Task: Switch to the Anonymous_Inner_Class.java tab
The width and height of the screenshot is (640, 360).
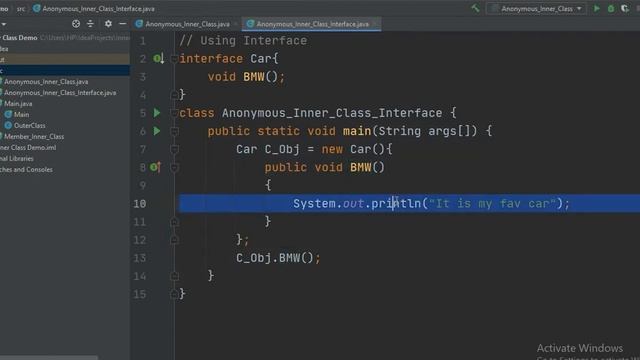Action: point(187,24)
